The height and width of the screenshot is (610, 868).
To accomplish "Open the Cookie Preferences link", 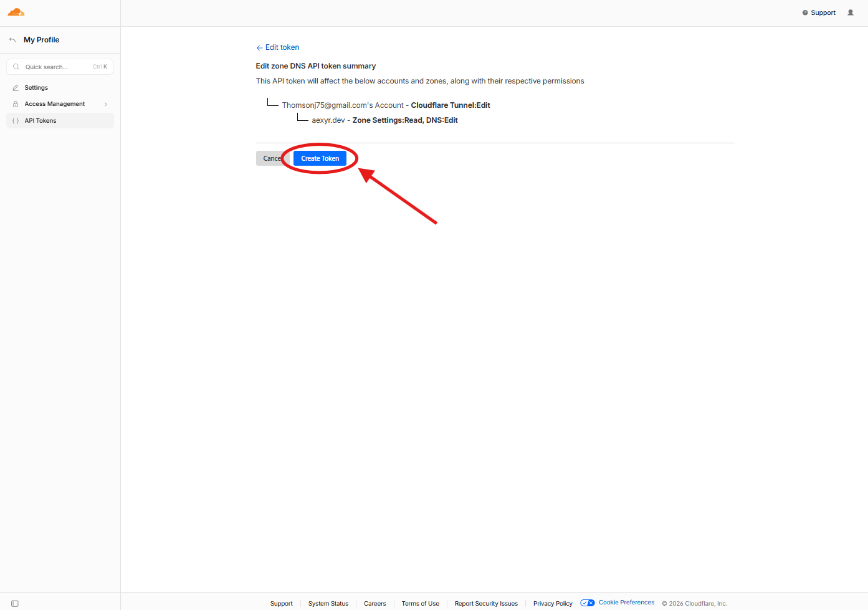I will [626, 603].
